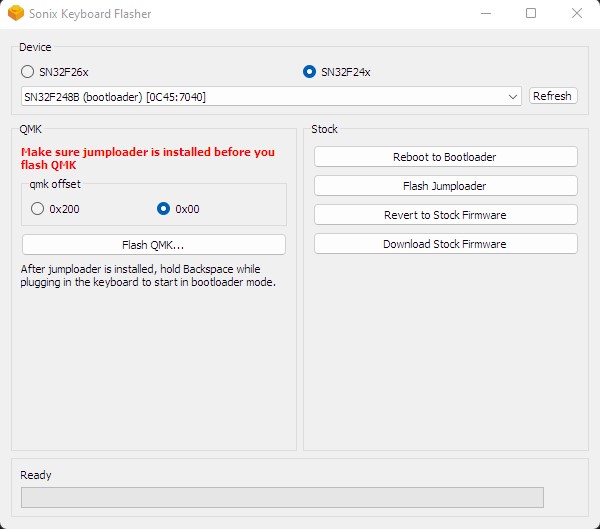
Task: Click the Sonix Keyboard Flasher app icon
Action: click(16, 13)
